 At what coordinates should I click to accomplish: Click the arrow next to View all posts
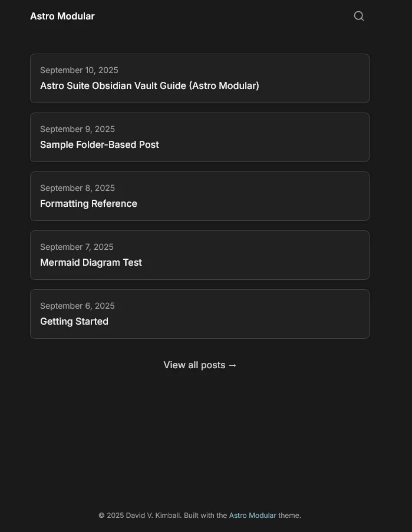coord(232,365)
